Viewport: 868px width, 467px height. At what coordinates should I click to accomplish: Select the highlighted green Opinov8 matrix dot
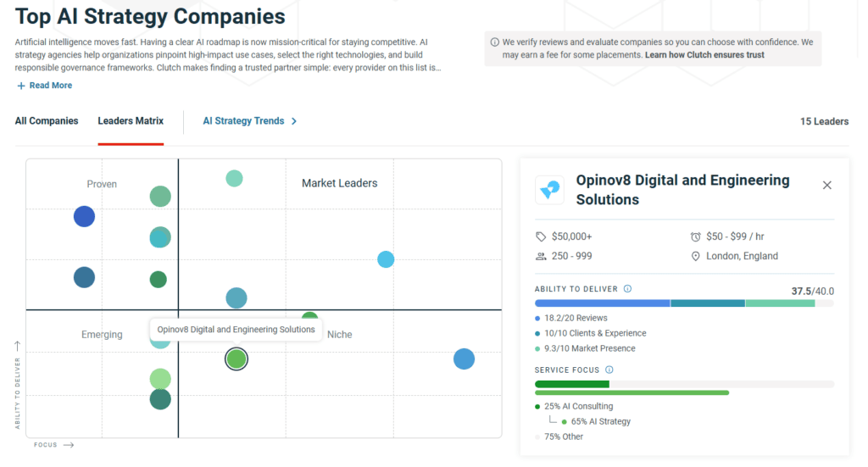[x=236, y=359]
